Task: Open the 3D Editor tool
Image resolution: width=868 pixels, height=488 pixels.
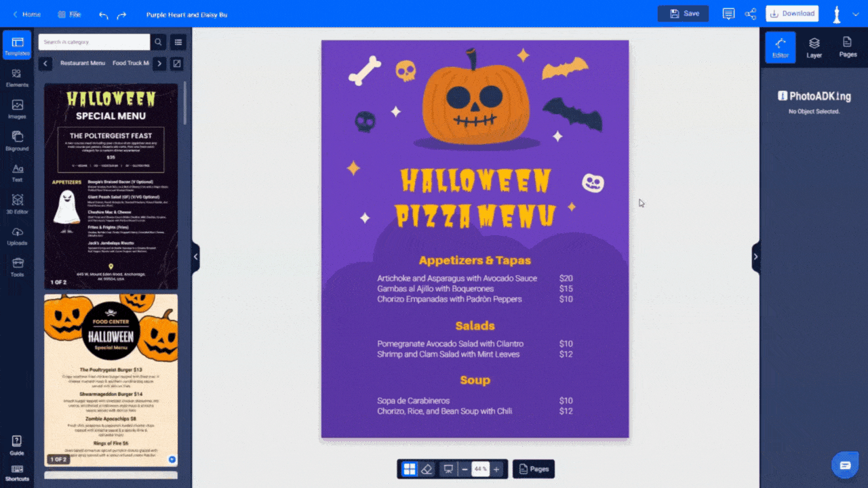Action: (17, 205)
